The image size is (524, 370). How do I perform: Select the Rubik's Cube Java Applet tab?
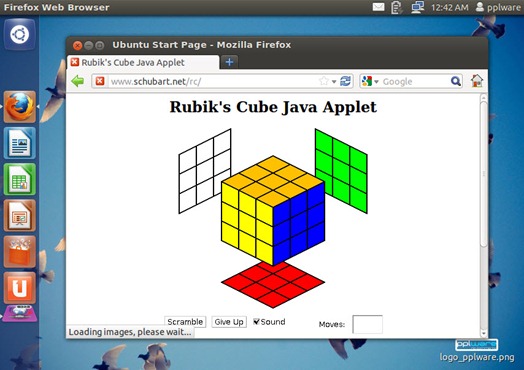(x=143, y=63)
